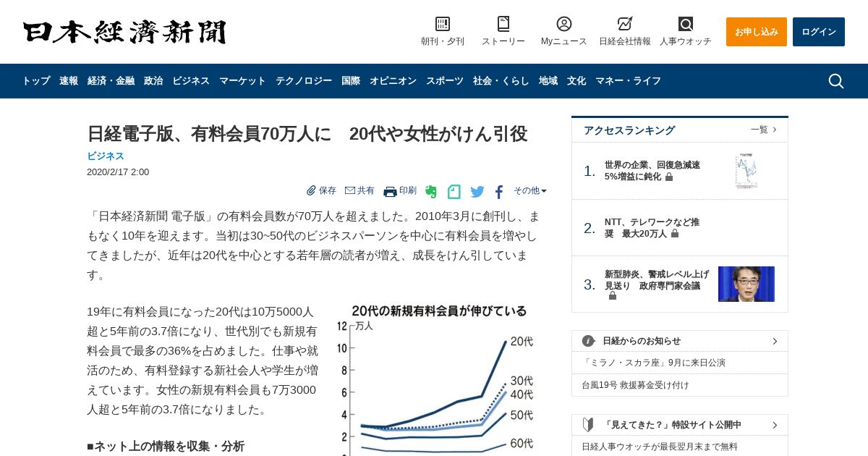868x456 pixels.
Task: Open the 速報 navigation item
Action: click(69, 81)
